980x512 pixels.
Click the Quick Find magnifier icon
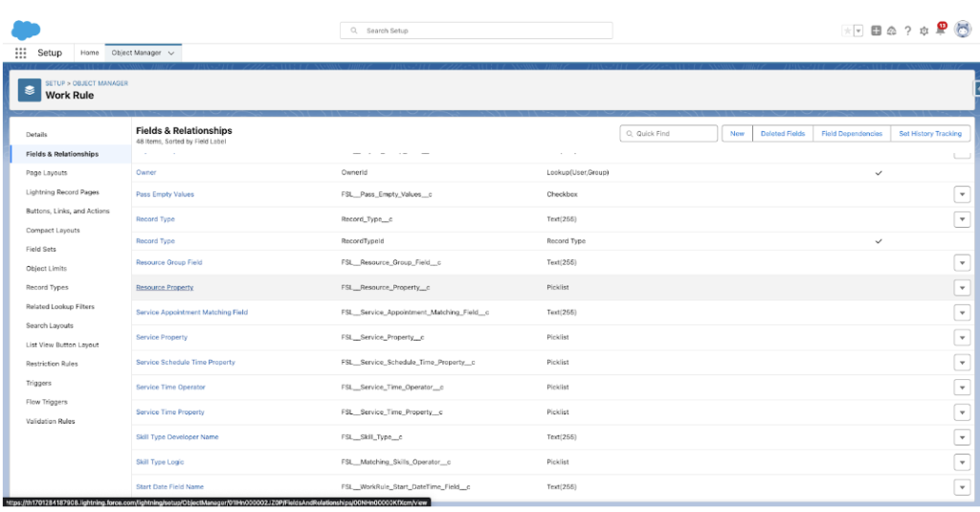pos(630,134)
